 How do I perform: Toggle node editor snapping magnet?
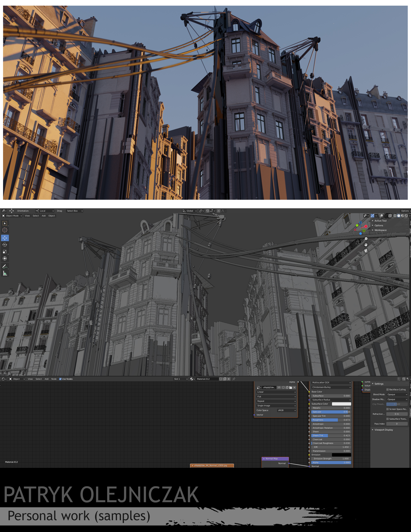pyautogui.click(x=404, y=379)
